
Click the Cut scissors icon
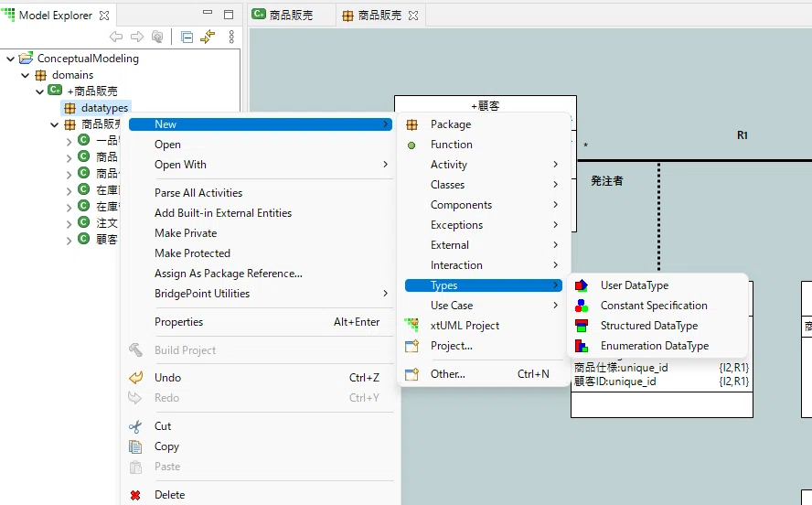pos(135,426)
